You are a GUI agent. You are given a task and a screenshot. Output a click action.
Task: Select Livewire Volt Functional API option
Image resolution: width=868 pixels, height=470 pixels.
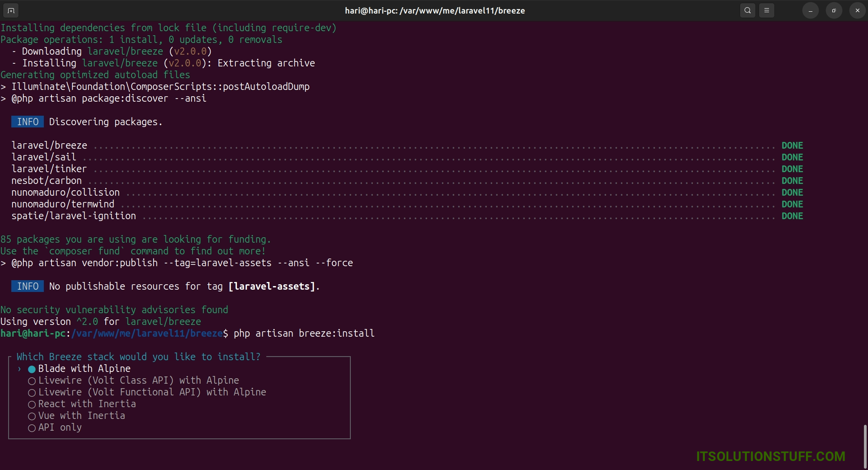[x=147, y=392]
